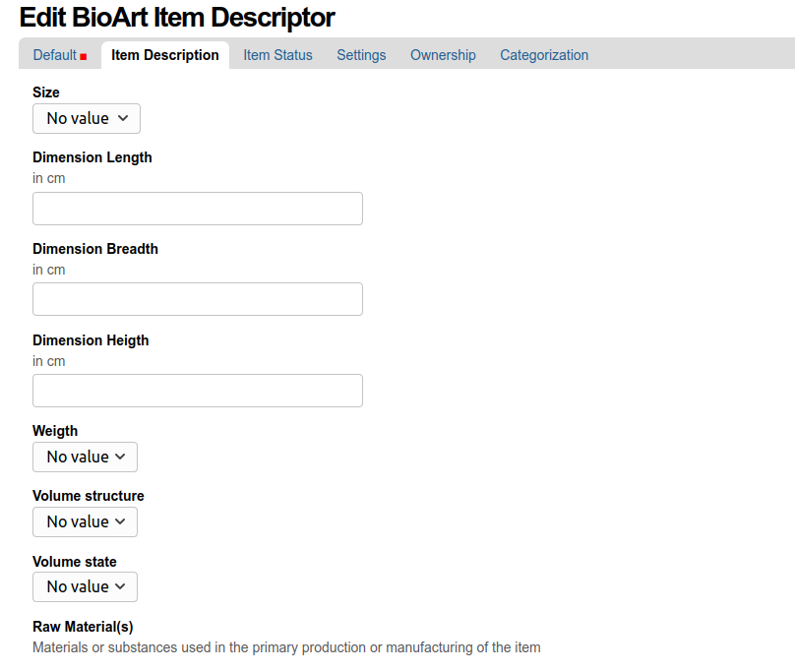Focus the Dimension Heigth text box
Viewport: 795px width, 672px height.
click(198, 391)
